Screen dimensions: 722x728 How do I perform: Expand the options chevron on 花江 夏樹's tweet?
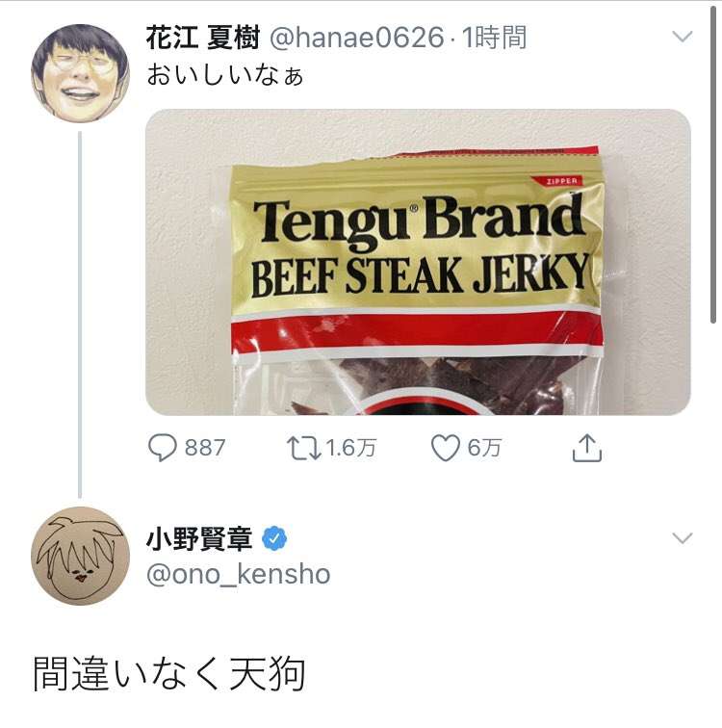tap(683, 37)
